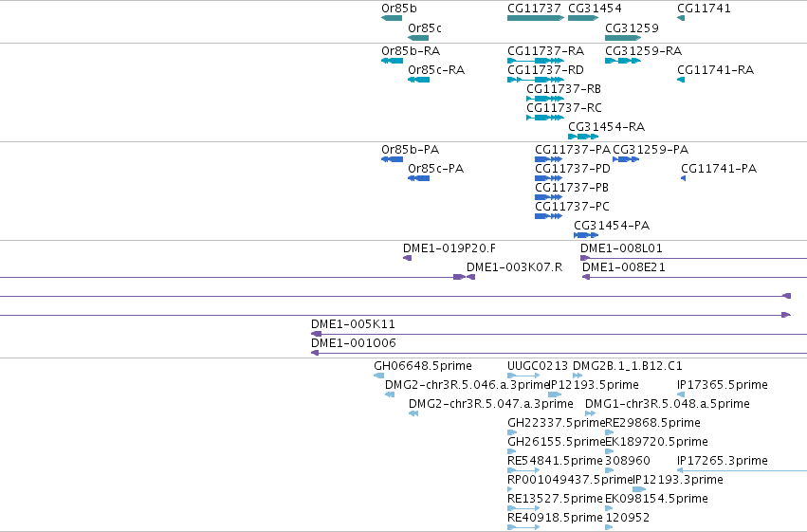Click EST label EK189720.5prime
The image size is (807, 532).
coord(656,443)
